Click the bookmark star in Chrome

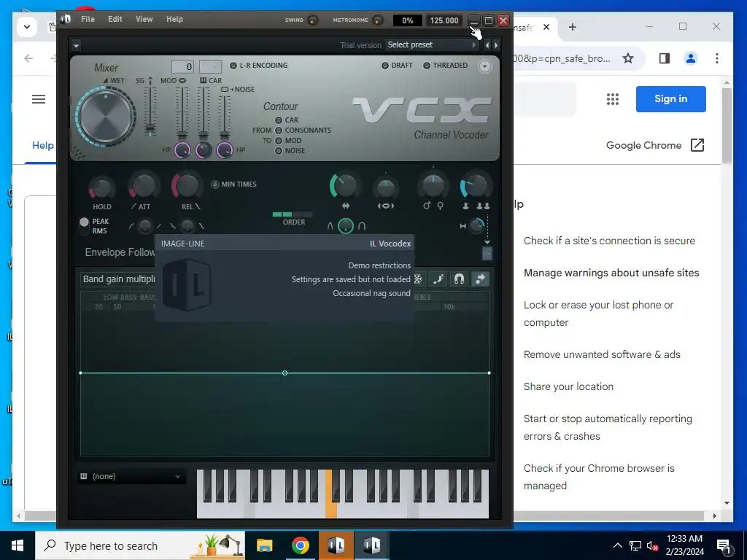tap(628, 58)
